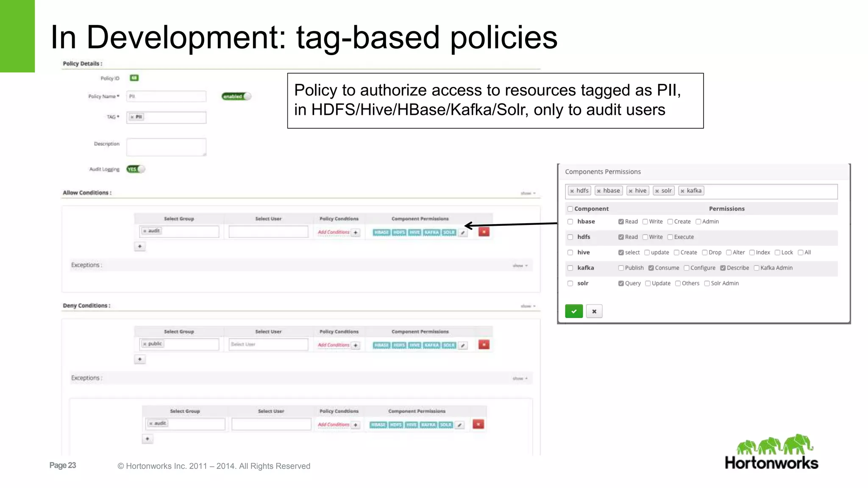Toggle the policy enabled switch
Screen dimensions: 868x488
[236, 97]
